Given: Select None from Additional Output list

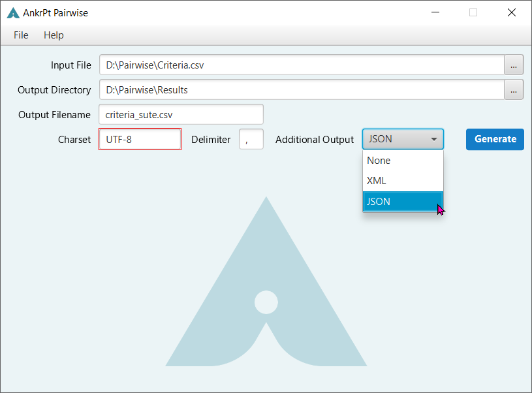Looking at the screenshot, I should pos(403,161).
